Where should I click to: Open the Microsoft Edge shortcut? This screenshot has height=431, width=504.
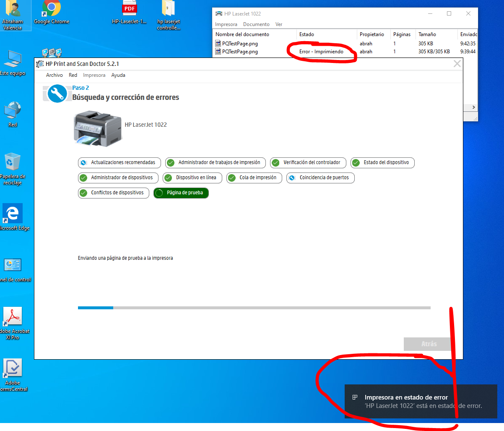(x=12, y=213)
